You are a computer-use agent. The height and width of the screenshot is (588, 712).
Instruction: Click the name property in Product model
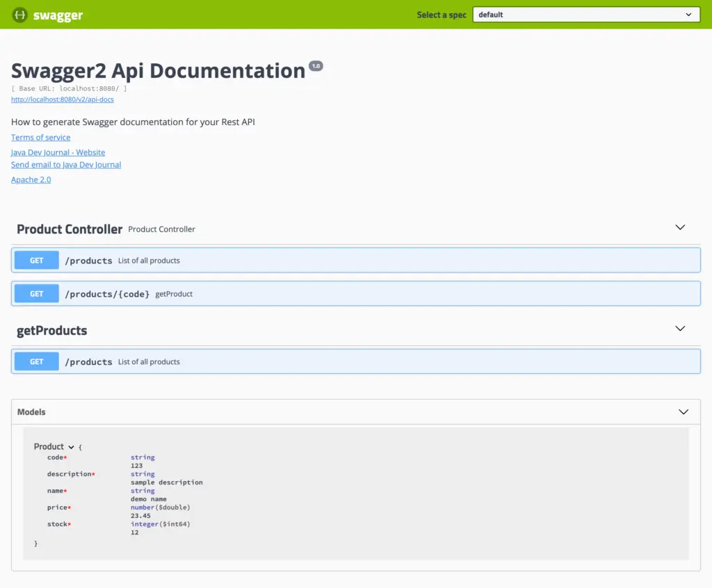(x=55, y=491)
